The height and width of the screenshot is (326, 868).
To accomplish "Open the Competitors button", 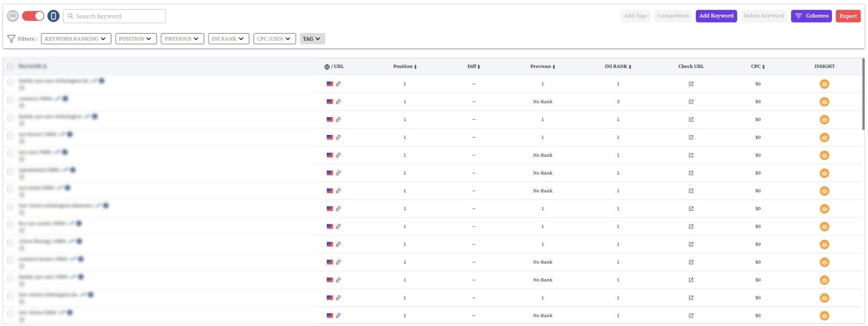I will (673, 16).
